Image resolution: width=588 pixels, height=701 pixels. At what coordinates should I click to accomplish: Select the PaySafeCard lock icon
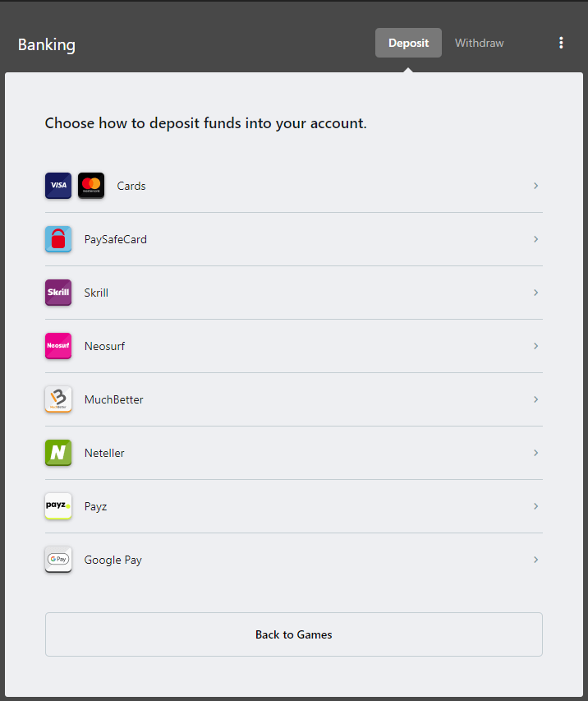click(x=58, y=239)
